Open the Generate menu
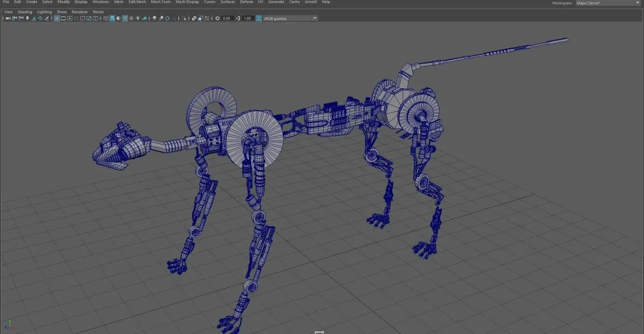 (276, 2)
